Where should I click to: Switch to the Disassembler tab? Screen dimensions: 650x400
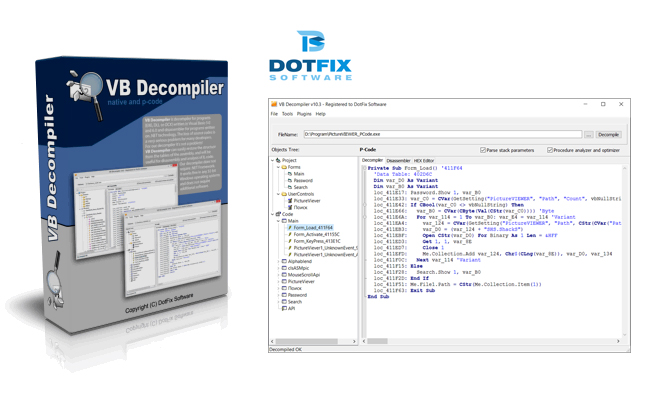point(398,161)
